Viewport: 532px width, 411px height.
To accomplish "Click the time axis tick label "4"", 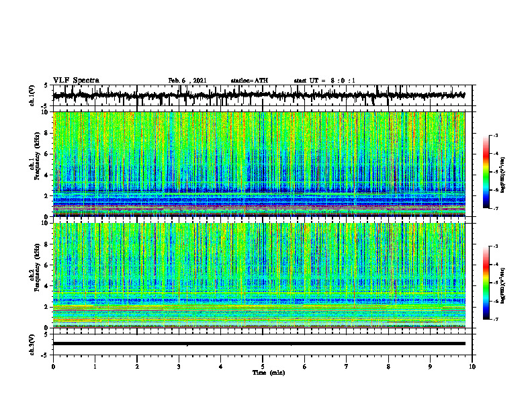I will [221, 367].
